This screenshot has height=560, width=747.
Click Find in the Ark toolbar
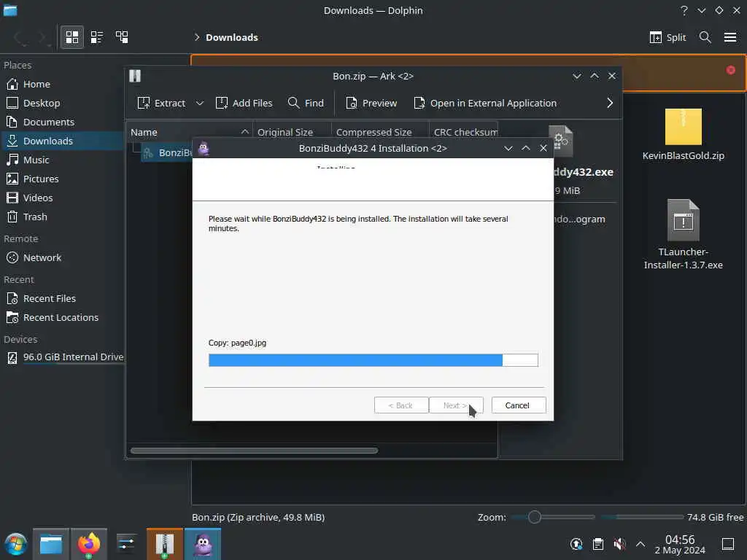tap(306, 103)
